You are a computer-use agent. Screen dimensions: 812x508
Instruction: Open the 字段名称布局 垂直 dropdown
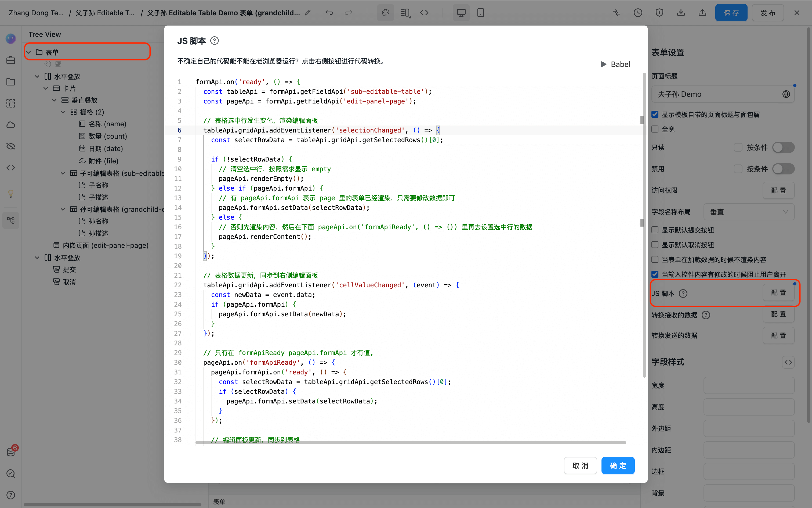(x=749, y=212)
